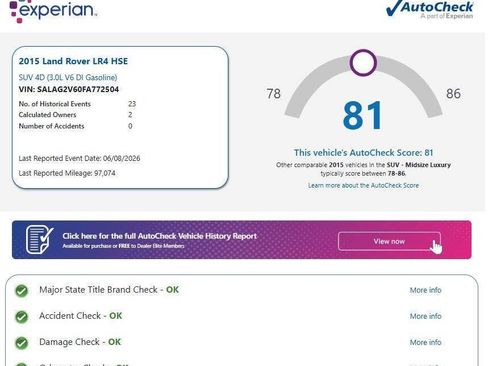Click the 'Available for purchase or FREE' subtext
Image resolution: width=488 pixels, height=366 pixels.
(x=123, y=246)
